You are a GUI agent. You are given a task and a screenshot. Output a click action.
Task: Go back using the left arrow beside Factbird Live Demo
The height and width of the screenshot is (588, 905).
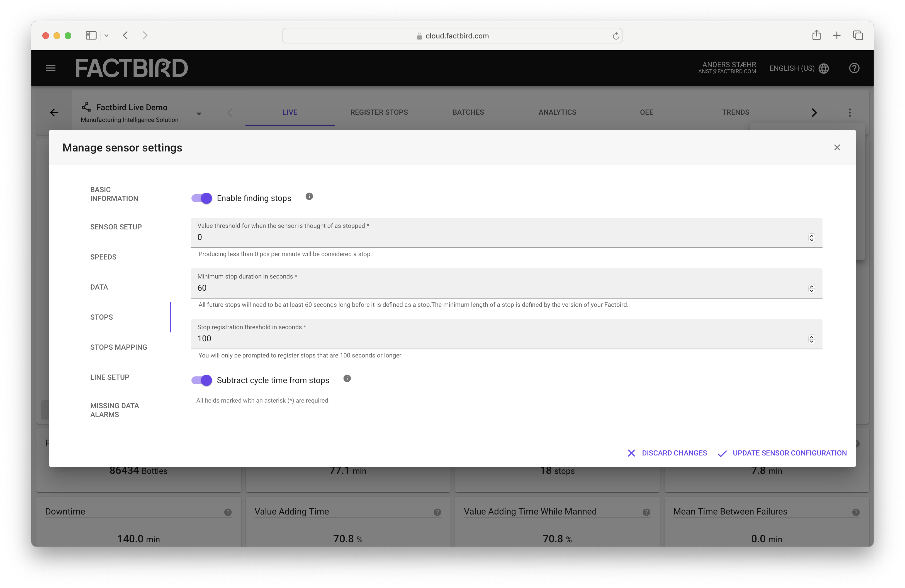(54, 112)
